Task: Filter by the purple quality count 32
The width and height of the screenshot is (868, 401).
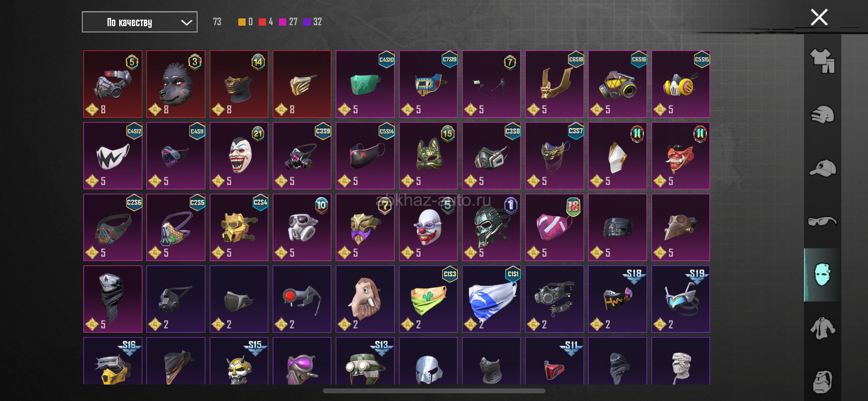Action: click(312, 22)
